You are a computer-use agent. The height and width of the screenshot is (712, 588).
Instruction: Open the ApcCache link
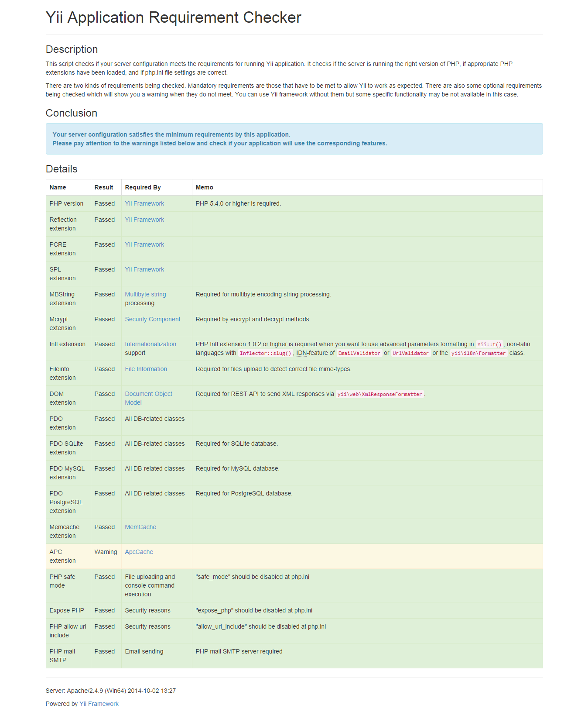[x=139, y=552]
